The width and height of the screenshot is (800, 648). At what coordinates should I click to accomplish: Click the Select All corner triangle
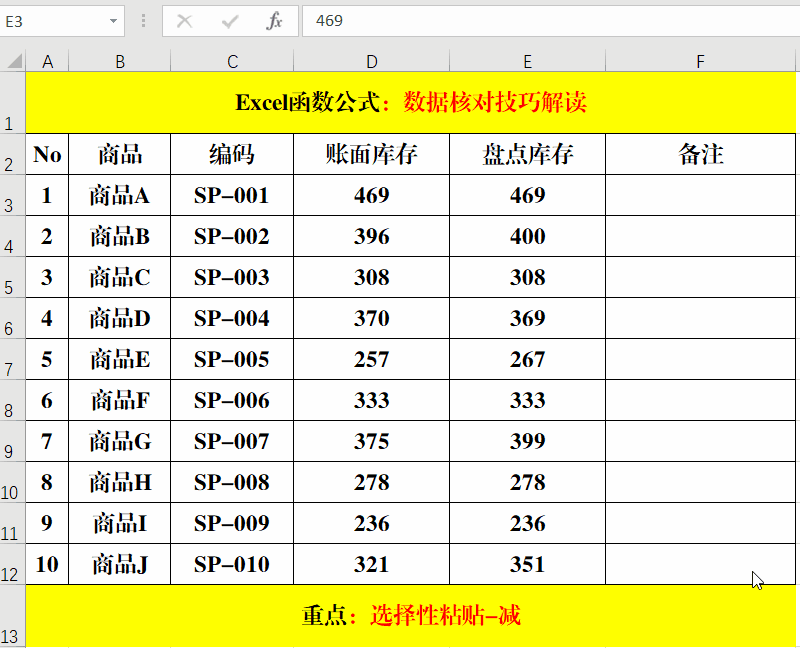click(15, 61)
